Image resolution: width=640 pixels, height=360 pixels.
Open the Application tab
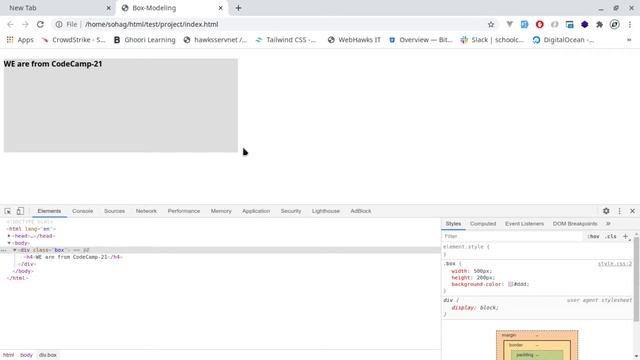pyautogui.click(x=256, y=211)
